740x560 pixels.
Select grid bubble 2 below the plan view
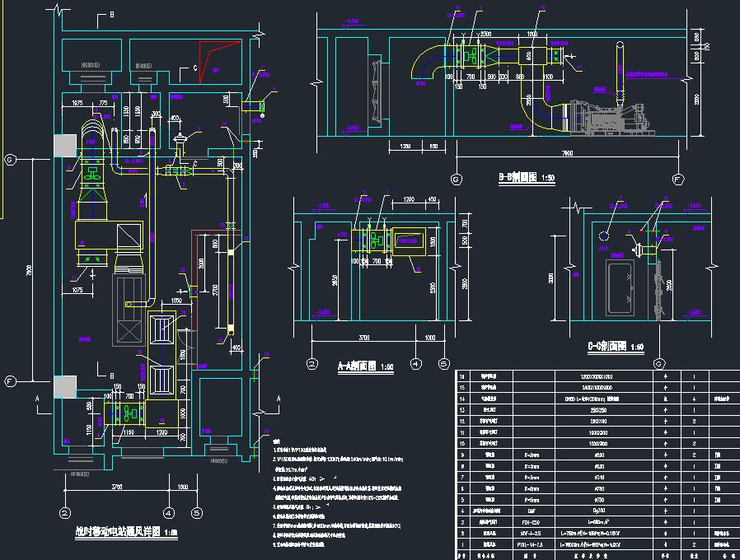tap(63, 511)
